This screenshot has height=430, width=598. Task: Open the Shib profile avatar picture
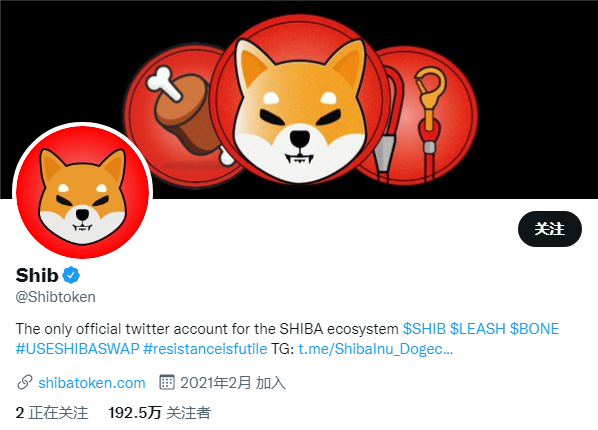(x=82, y=191)
